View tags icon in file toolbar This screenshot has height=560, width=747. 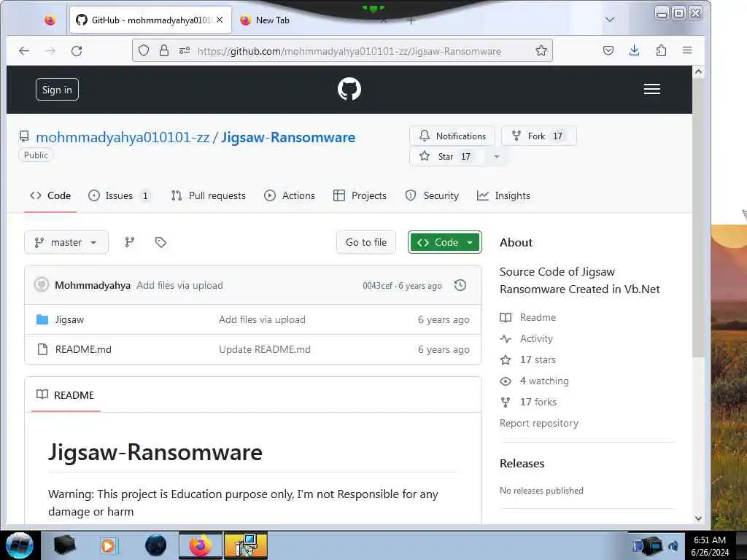click(160, 242)
